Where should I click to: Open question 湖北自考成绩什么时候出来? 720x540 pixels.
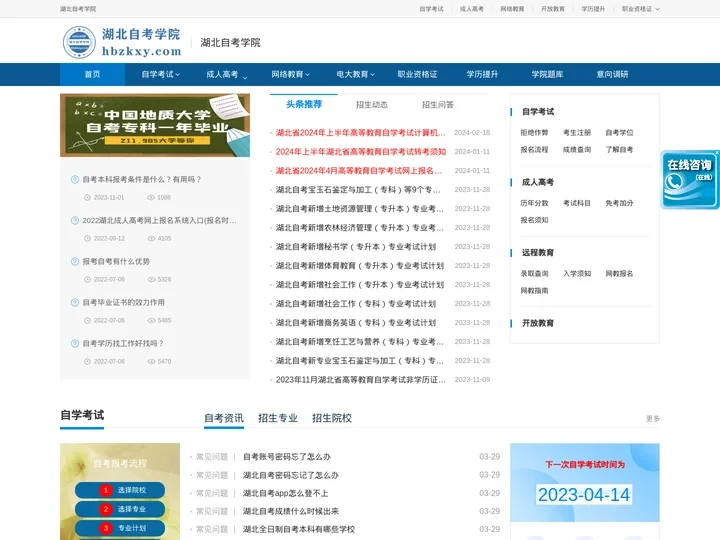(x=291, y=512)
